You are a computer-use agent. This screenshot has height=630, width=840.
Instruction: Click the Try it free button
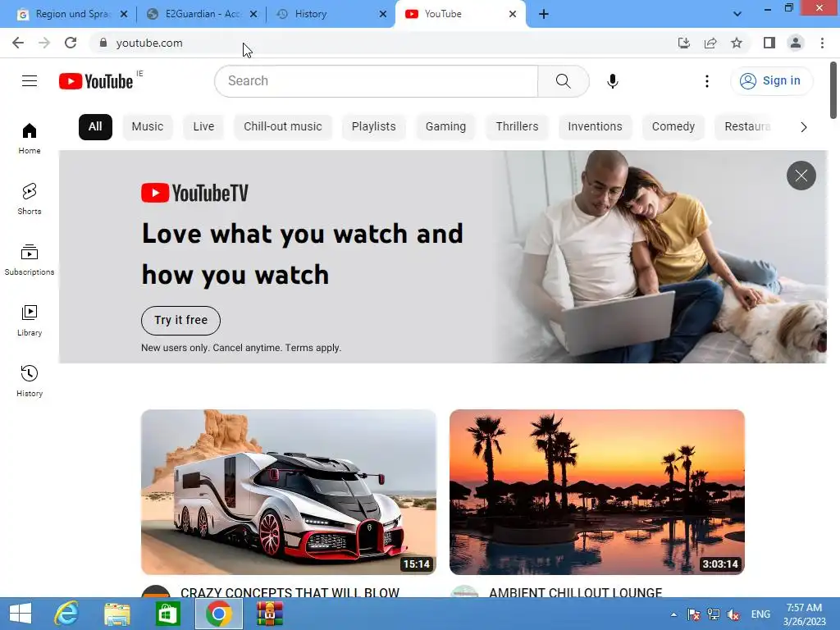[180, 321]
